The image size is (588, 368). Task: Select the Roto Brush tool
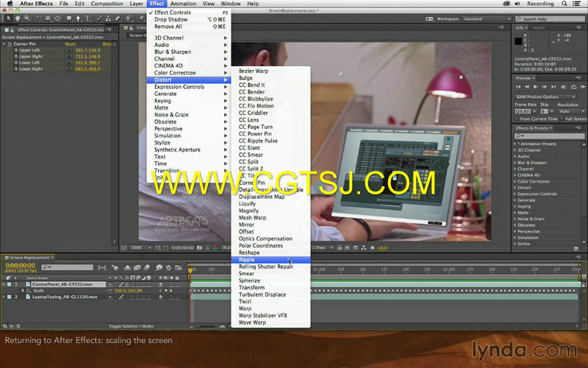pyautogui.click(x=129, y=18)
